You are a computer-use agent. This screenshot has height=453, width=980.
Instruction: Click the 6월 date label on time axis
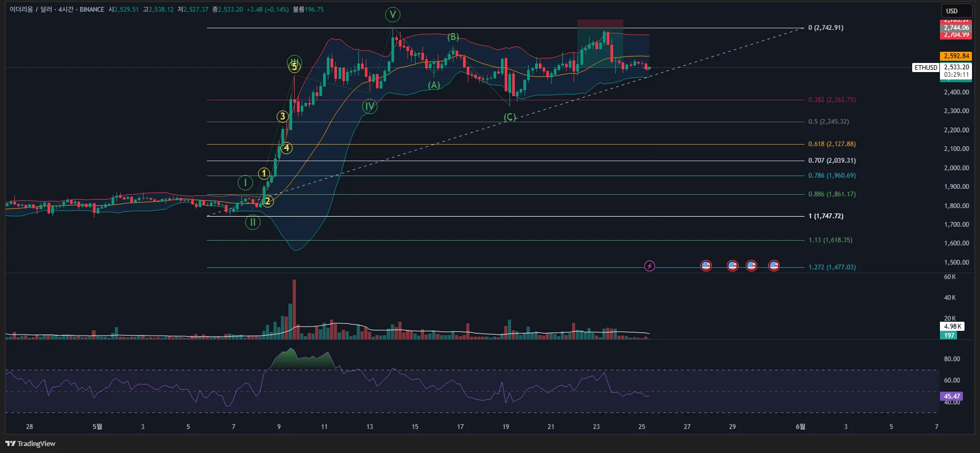pos(800,427)
